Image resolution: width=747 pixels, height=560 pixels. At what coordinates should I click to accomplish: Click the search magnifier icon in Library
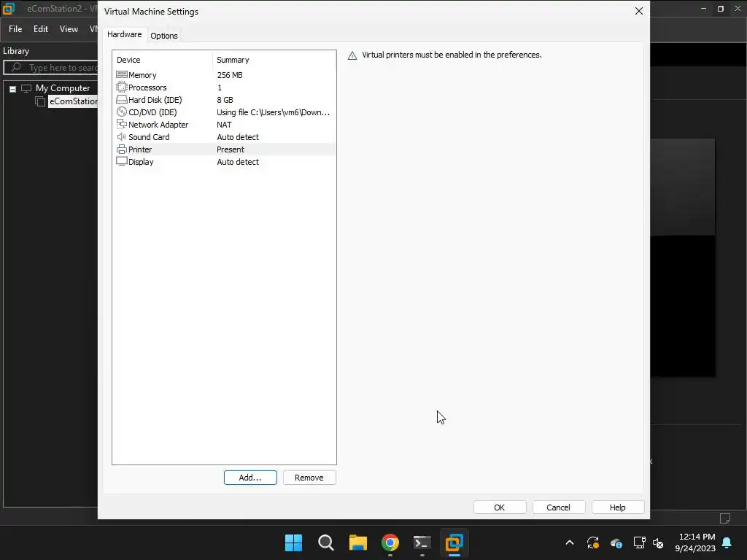[16, 68]
